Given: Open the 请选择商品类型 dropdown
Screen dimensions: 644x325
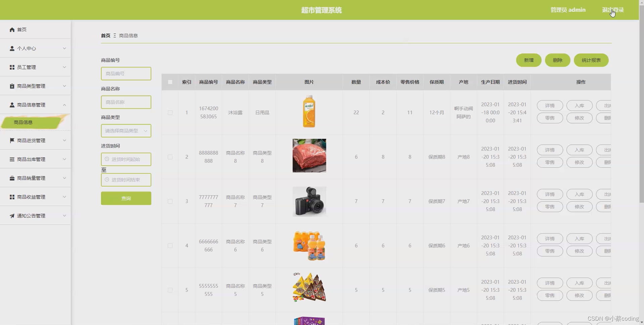Looking at the screenshot, I should coord(126,131).
